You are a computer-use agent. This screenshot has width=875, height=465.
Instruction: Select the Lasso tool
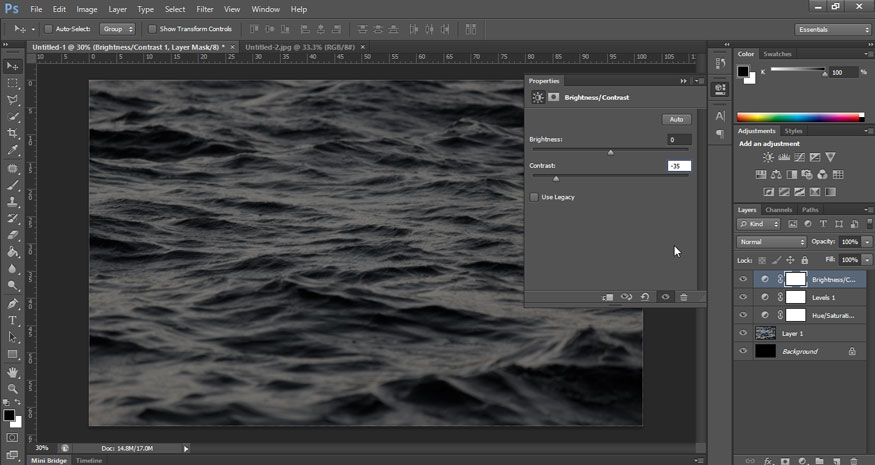click(x=12, y=100)
